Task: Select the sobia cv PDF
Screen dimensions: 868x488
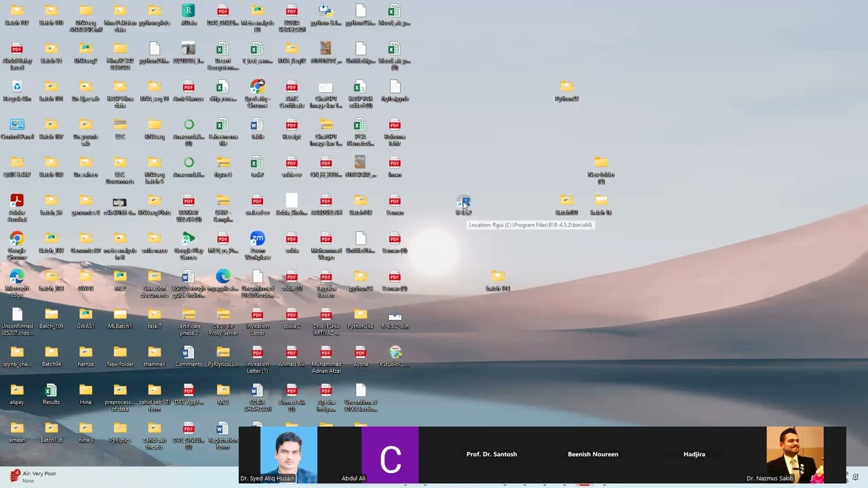Action: click(292, 167)
